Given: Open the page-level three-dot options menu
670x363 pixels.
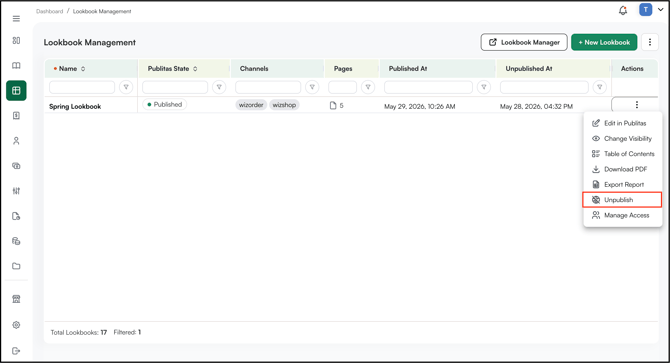Looking at the screenshot, I should pos(650,42).
